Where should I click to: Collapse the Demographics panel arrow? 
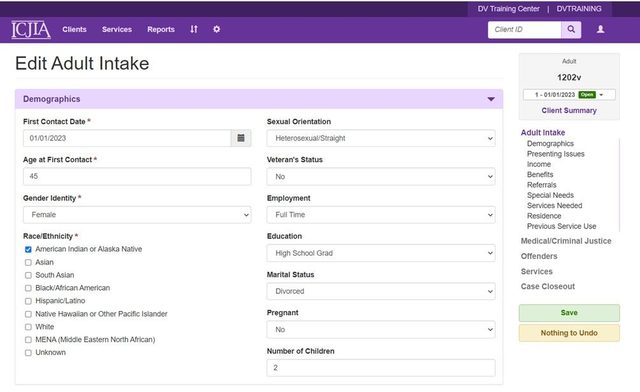pos(491,99)
